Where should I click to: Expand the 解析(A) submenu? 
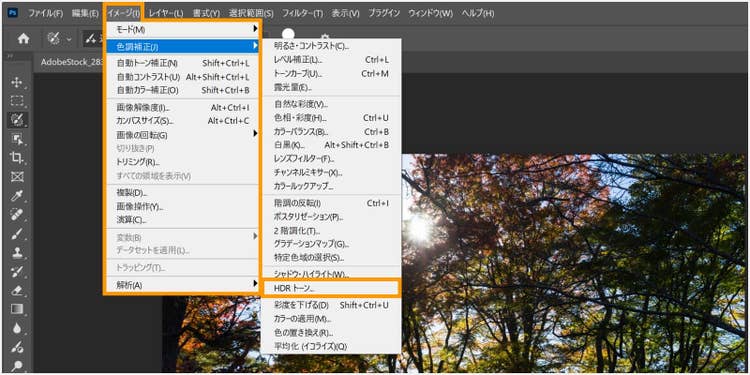(182, 285)
